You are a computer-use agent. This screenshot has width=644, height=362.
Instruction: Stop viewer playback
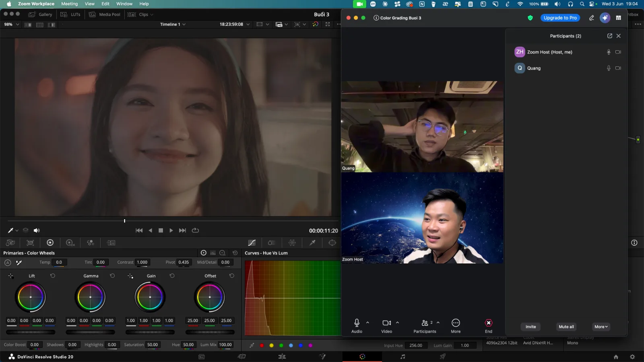[161, 230]
